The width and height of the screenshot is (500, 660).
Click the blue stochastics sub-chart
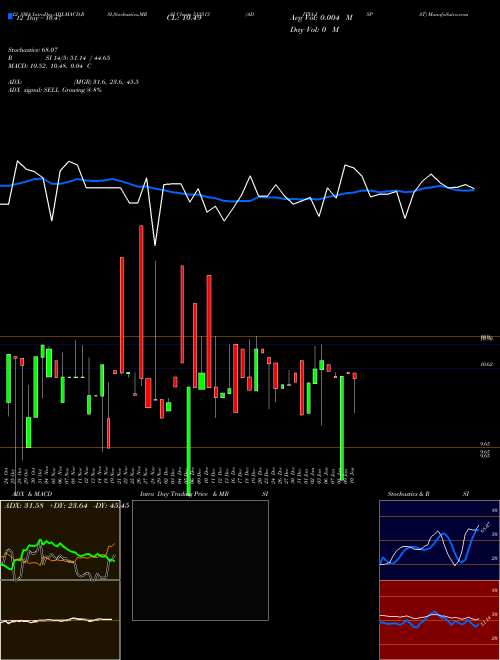click(439, 540)
